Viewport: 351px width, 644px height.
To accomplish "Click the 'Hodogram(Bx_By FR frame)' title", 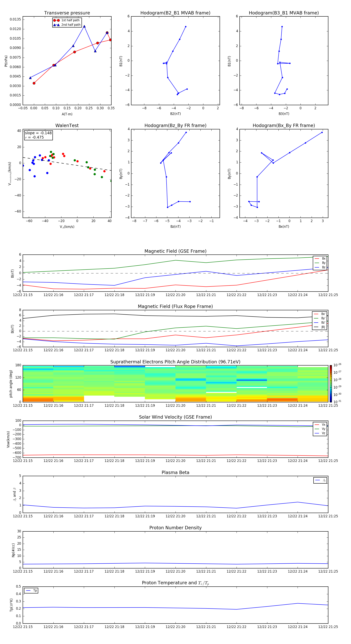I will point(284,125).
